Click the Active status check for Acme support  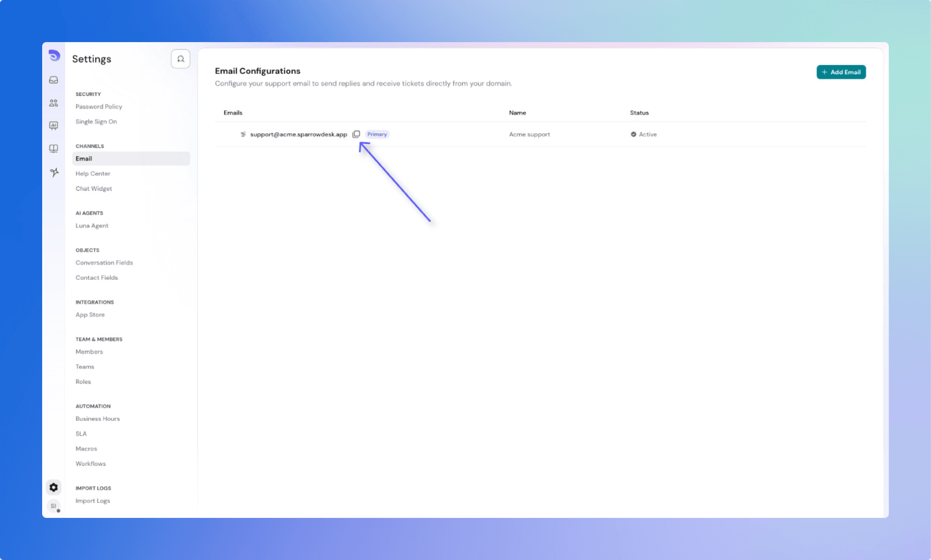tap(634, 134)
